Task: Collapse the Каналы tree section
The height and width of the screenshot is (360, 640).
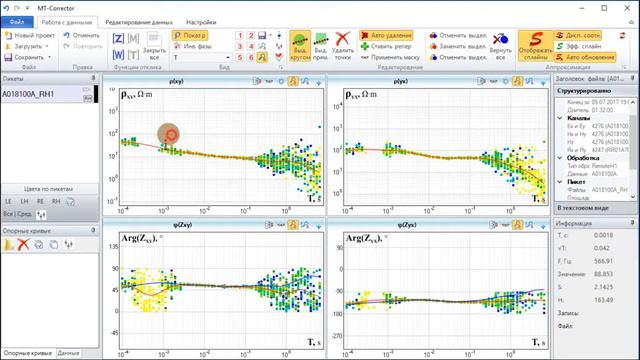Action: click(560, 118)
